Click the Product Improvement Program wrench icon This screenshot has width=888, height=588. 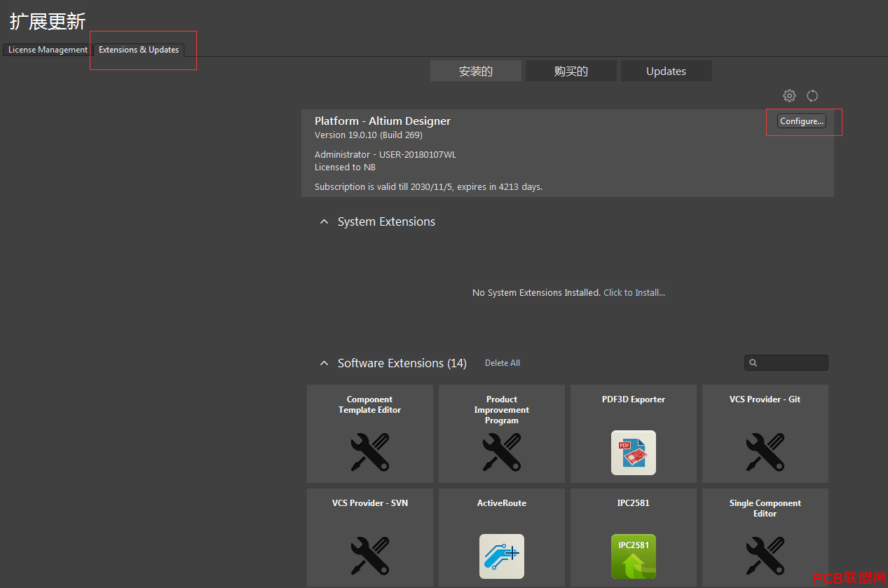click(x=502, y=452)
